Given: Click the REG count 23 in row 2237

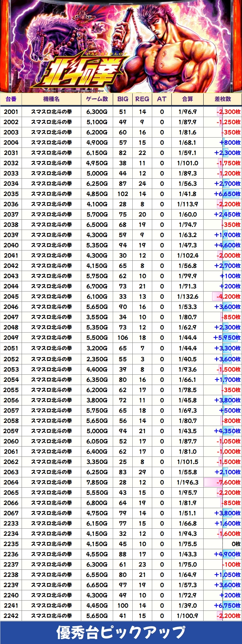Looking at the screenshot, I should click(x=142, y=564).
